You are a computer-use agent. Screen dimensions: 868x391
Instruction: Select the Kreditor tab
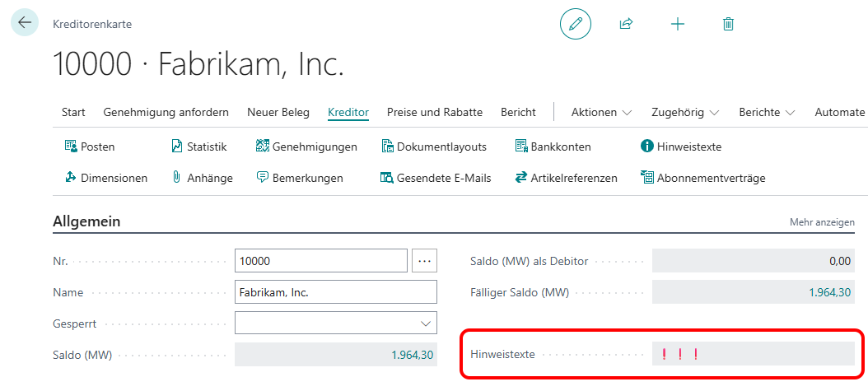(x=348, y=112)
